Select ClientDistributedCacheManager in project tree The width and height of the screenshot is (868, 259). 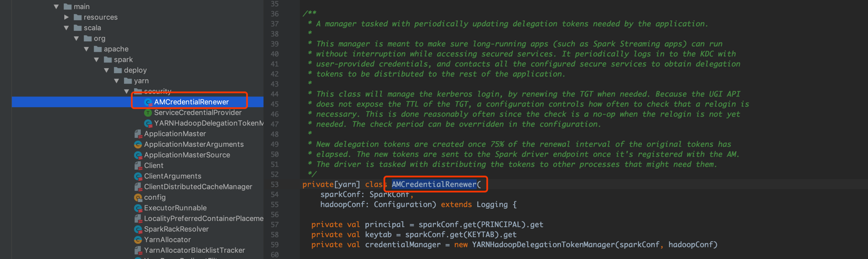point(198,187)
